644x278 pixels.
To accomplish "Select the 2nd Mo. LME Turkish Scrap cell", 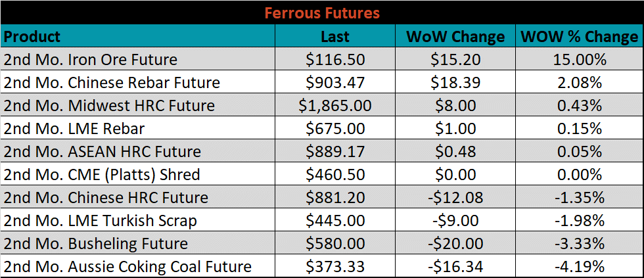I will tap(138, 220).
